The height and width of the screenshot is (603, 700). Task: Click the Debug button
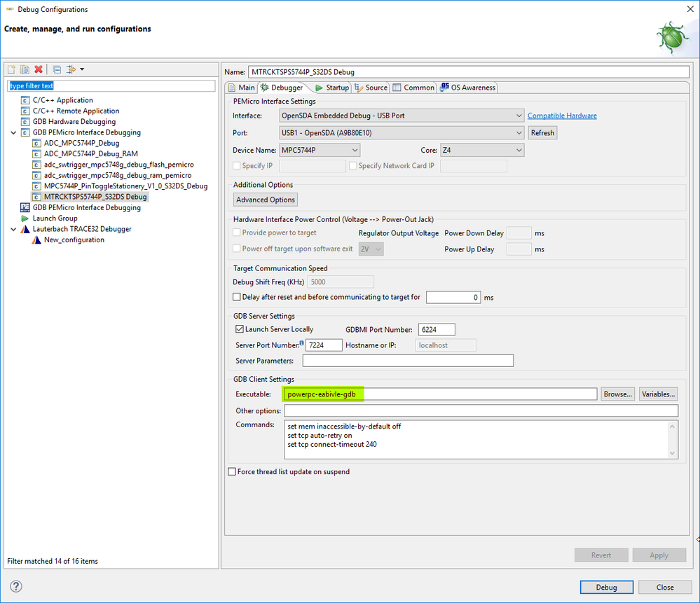coord(606,588)
